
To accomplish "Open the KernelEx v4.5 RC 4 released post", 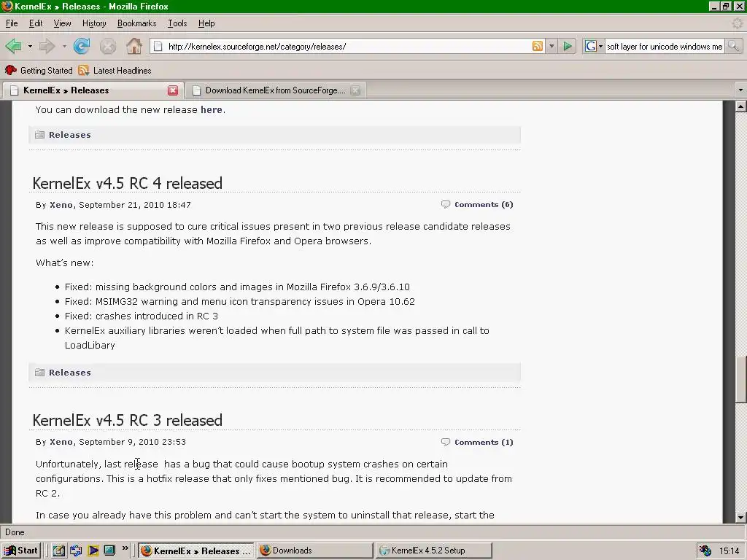I will pos(127,183).
